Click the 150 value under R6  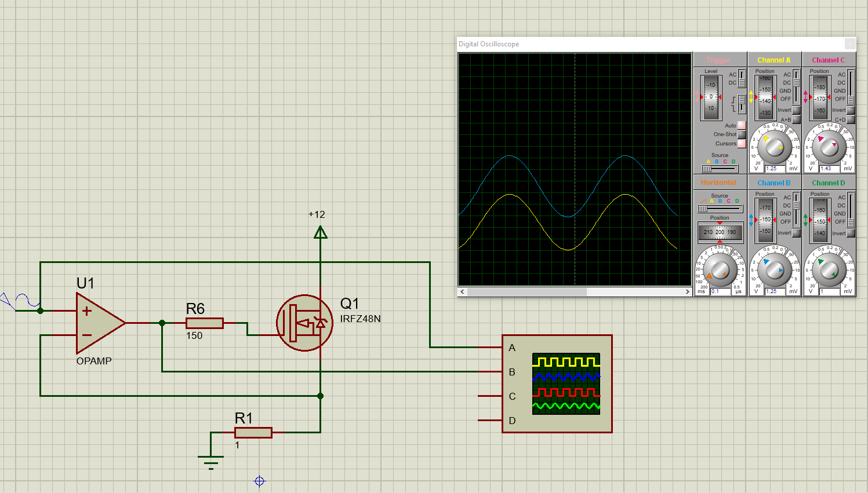coord(194,335)
